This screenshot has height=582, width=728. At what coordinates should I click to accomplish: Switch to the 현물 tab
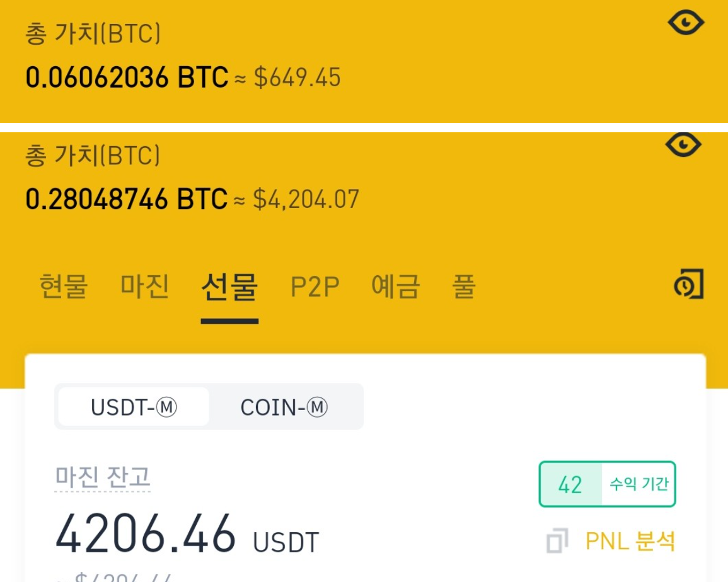tap(63, 287)
